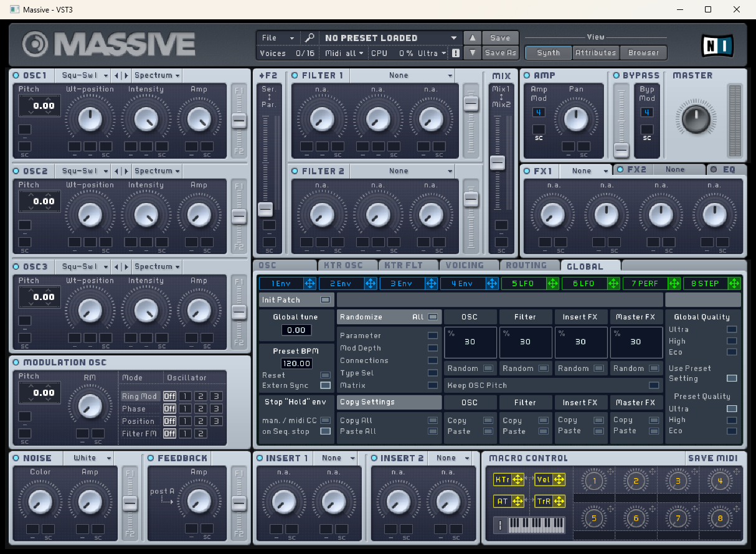The height and width of the screenshot is (554, 756).
Task: Click the exclamation panic icon
Action: [456, 54]
